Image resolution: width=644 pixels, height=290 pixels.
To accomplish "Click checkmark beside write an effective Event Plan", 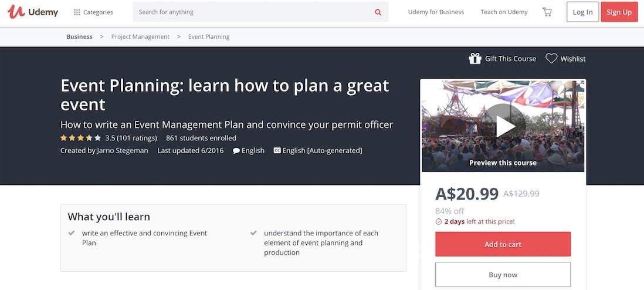I will click(x=72, y=233).
